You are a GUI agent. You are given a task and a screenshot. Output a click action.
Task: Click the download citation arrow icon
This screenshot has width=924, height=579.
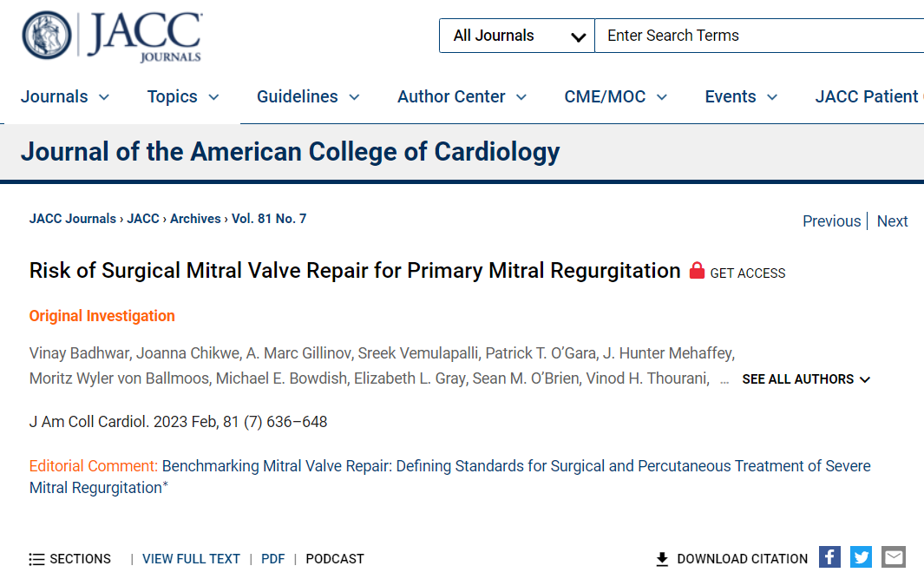[x=662, y=559]
